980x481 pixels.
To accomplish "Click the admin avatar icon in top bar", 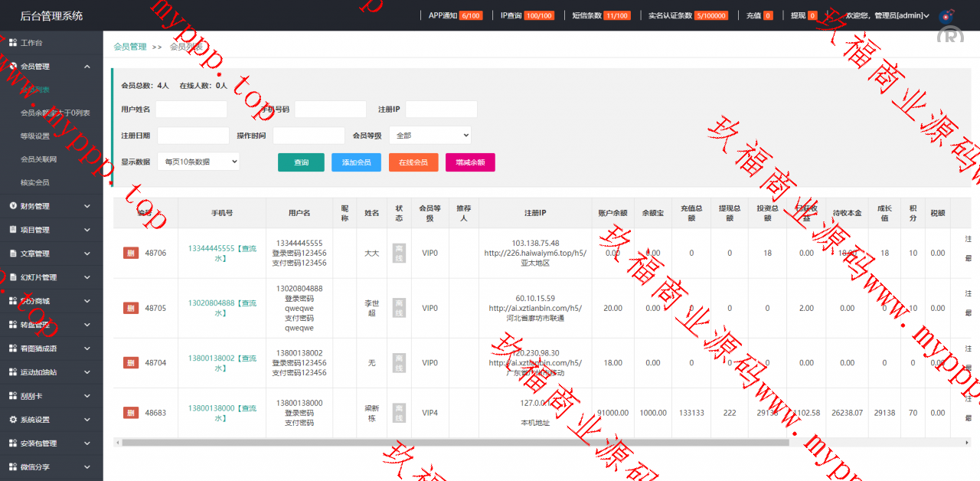I will coord(946,15).
